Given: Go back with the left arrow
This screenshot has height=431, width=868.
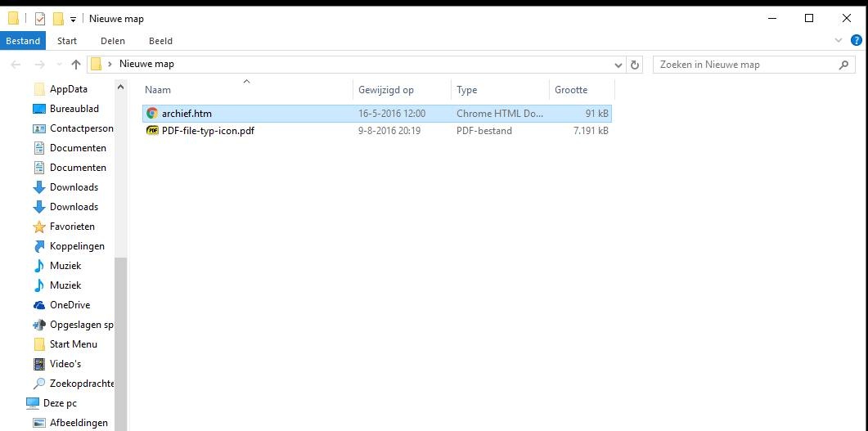Looking at the screenshot, I should (x=16, y=64).
